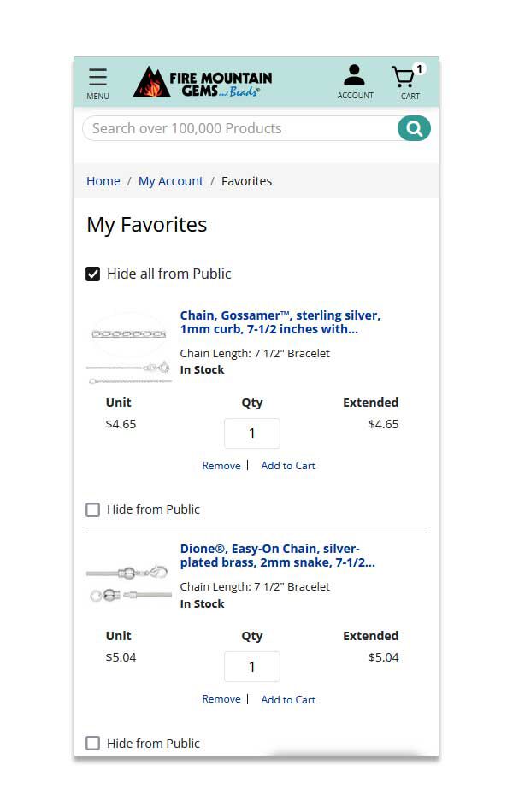Screen dimensions: 513x812
Task: Uncheck Hide all from Public checkbox
Action: [x=92, y=274]
